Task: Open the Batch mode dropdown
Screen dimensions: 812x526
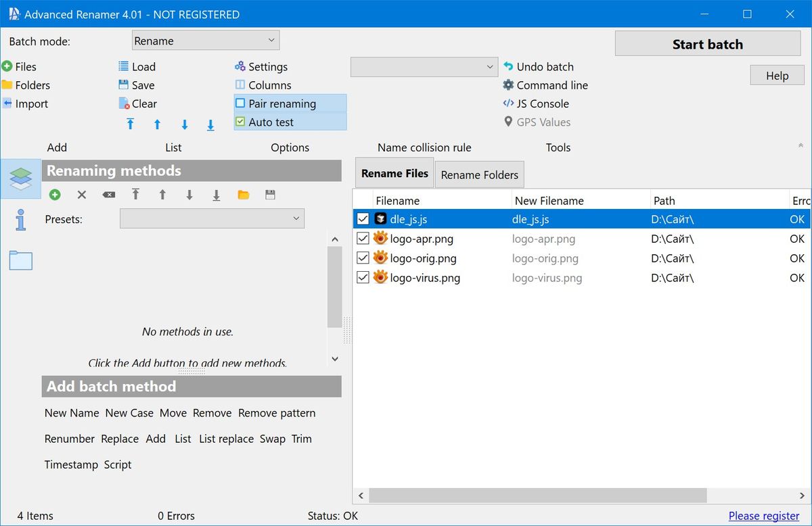Action: pyautogui.click(x=206, y=41)
